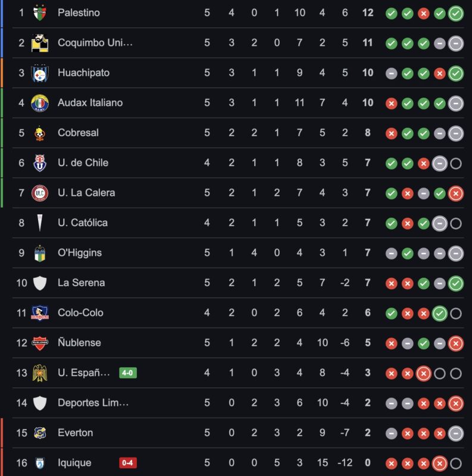The width and height of the screenshot is (472, 476).
Task: Select the Coquimbo Unido team badge
Action: click(x=39, y=42)
